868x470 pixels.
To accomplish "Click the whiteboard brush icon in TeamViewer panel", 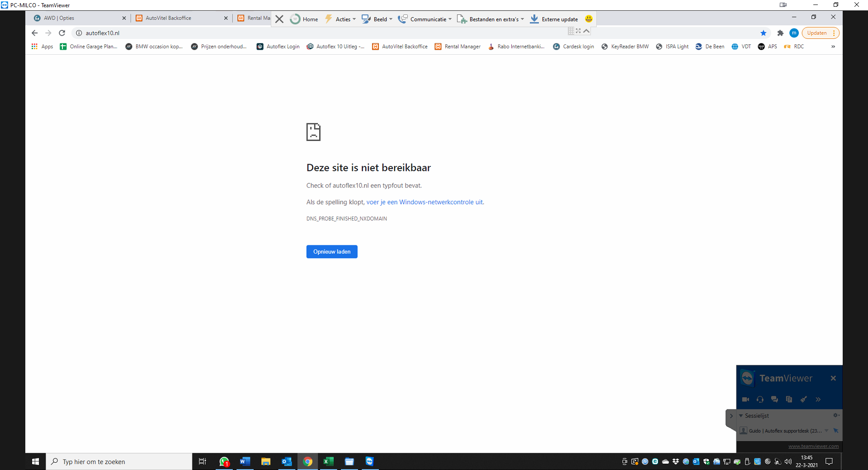I will tap(803, 399).
